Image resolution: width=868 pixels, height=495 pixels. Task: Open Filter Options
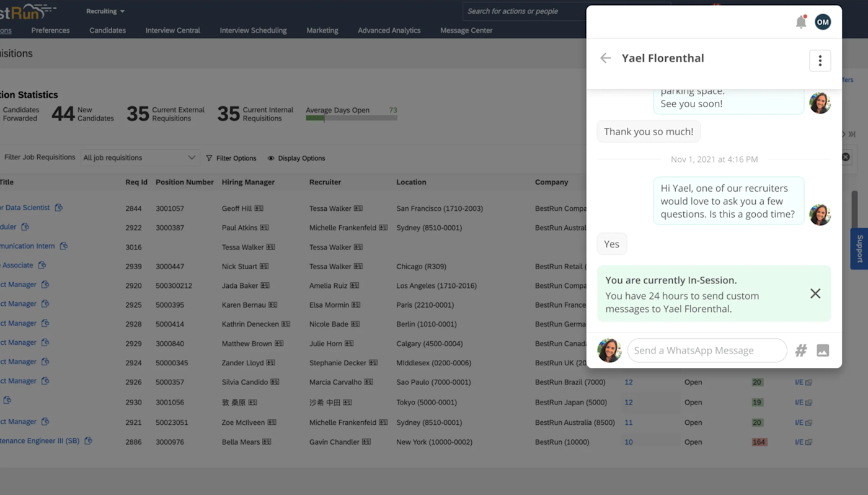click(231, 158)
